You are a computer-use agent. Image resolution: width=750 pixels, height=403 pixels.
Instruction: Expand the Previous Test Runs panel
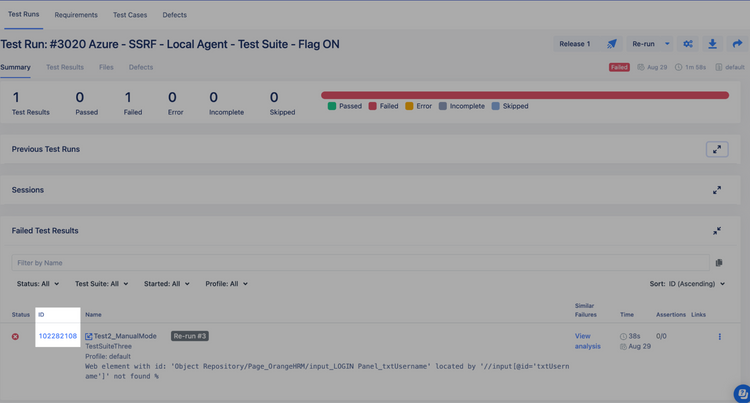pos(716,149)
